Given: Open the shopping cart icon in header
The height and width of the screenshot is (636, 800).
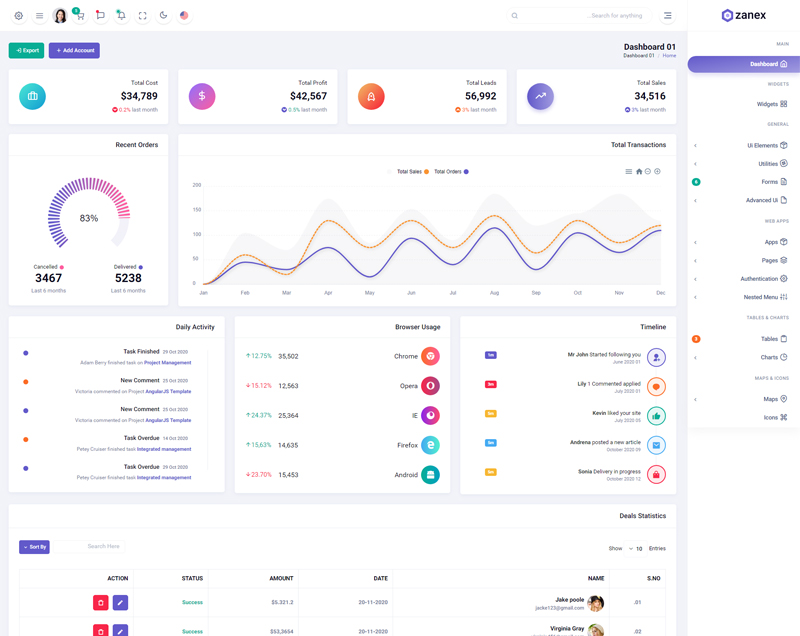Looking at the screenshot, I should 79,16.
